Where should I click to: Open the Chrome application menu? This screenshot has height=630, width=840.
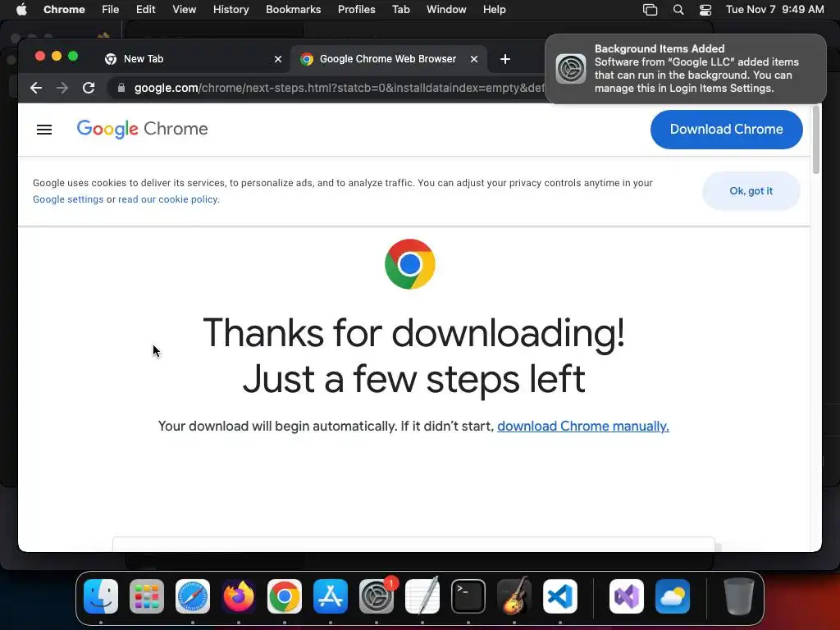click(64, 10)
